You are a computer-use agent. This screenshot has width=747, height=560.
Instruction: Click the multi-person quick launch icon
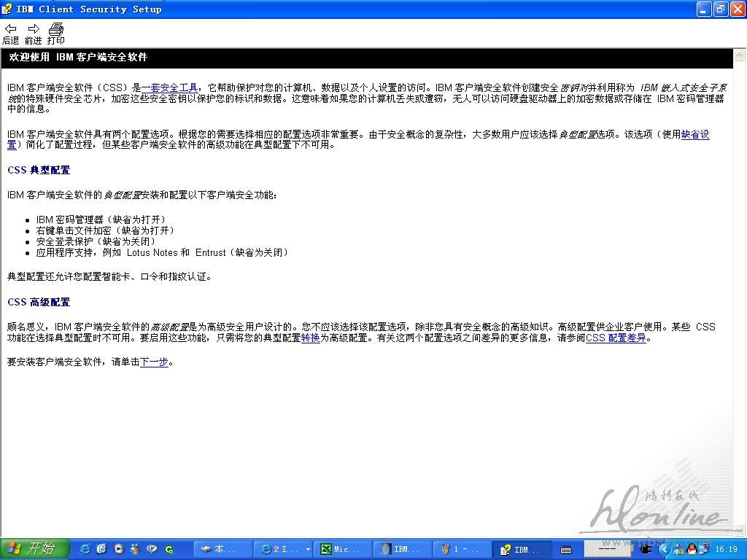point(135,549)
